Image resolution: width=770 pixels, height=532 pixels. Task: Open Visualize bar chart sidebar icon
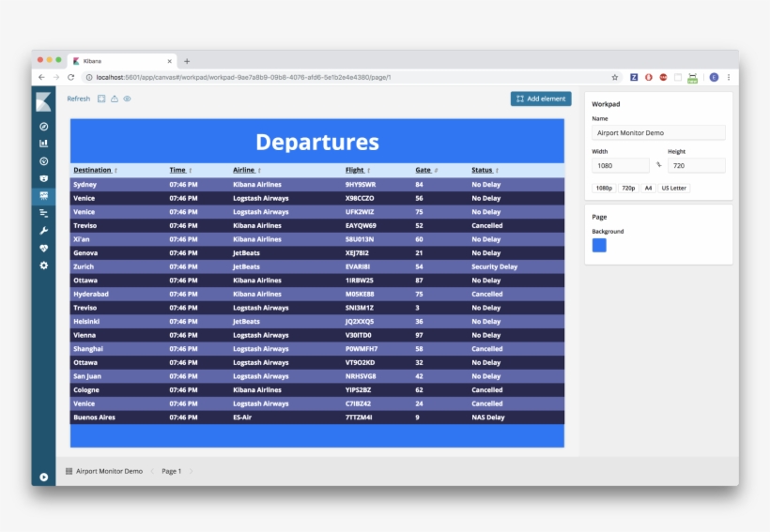coord(43,144)
